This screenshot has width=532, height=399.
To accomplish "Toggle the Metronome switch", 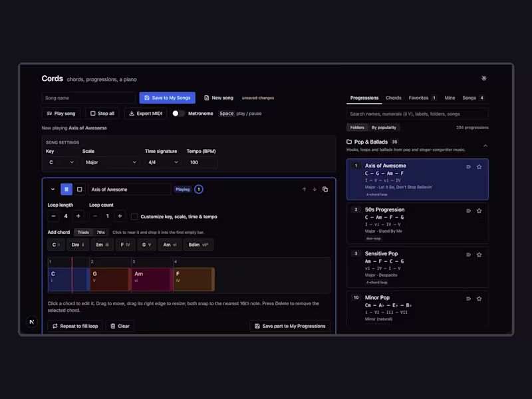I will point(178,113).
